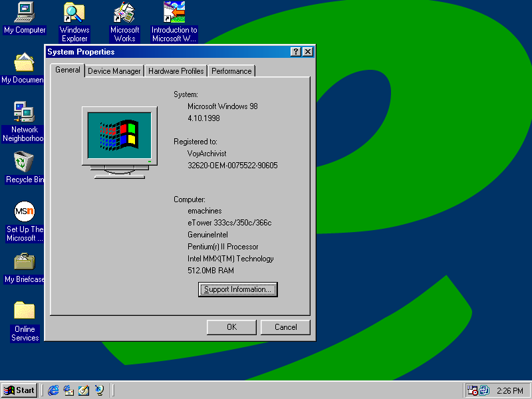
Task: Open the Performance tab
Action: [x=231, y=71]
